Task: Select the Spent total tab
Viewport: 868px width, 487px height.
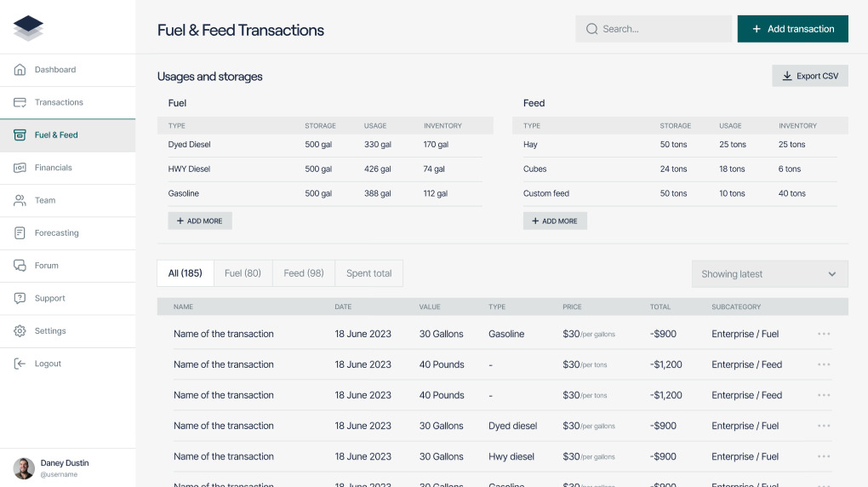Action: tap(368, 273)
